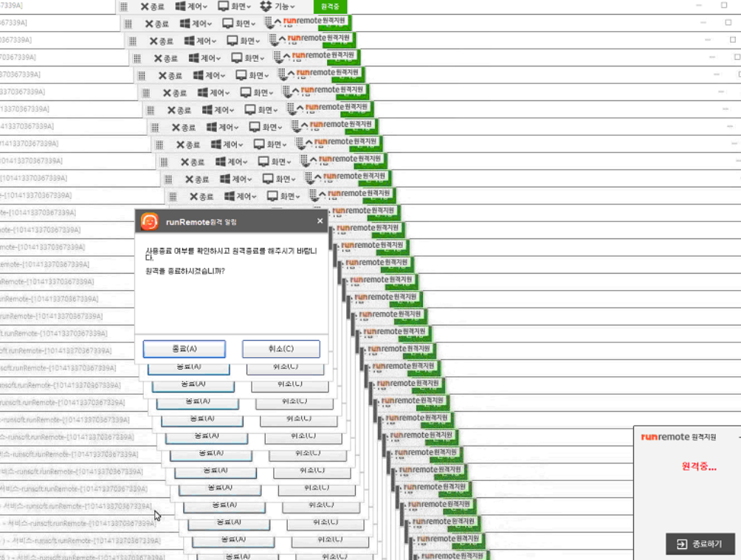Click the runRemote orange face dialog icon
Image resolution: width=741 pixels, height=560 pixels.
click(150, 221)
